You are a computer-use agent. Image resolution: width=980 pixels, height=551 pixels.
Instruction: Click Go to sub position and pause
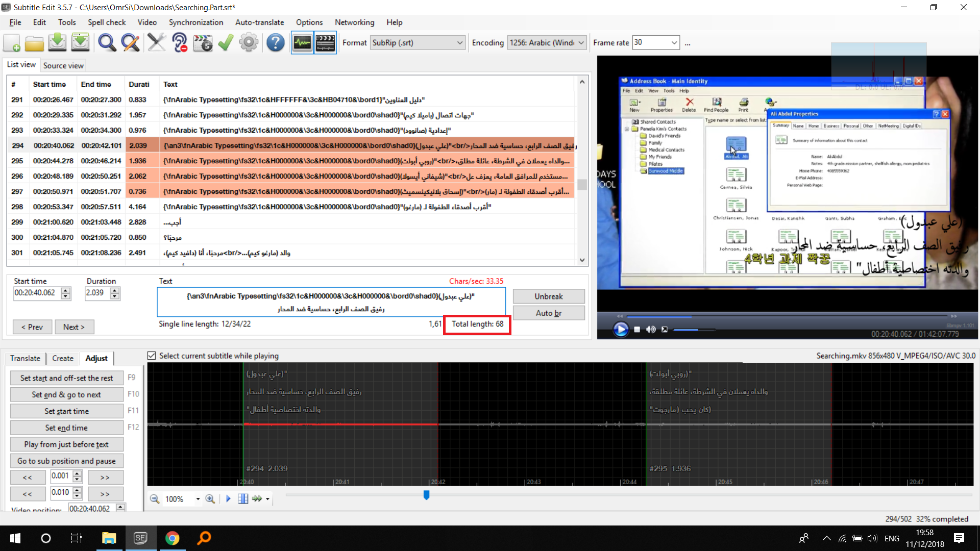66,461
